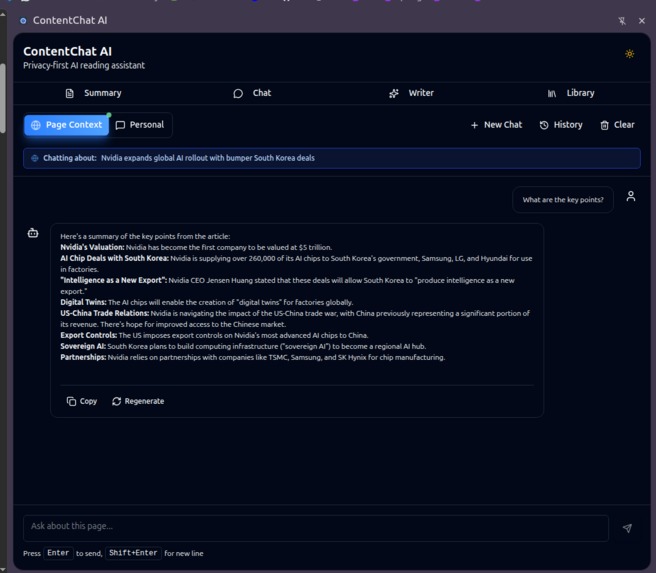Toggle the light theme sun icon

629,54
